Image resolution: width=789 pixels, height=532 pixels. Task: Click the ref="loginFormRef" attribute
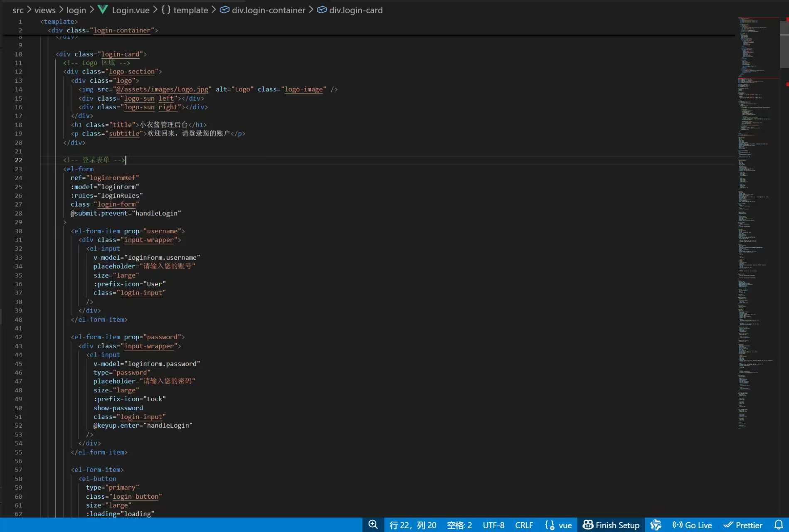point(105,178)
